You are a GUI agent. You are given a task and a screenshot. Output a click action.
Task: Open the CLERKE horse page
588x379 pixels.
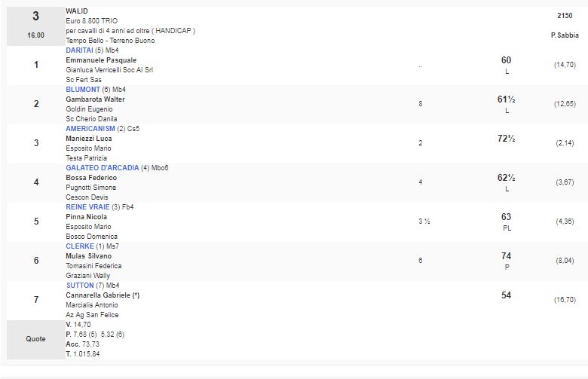coord(80,246)
